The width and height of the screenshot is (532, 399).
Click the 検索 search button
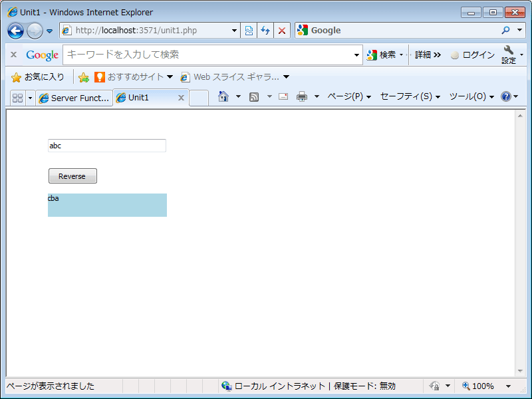click(x=381, y=55)
